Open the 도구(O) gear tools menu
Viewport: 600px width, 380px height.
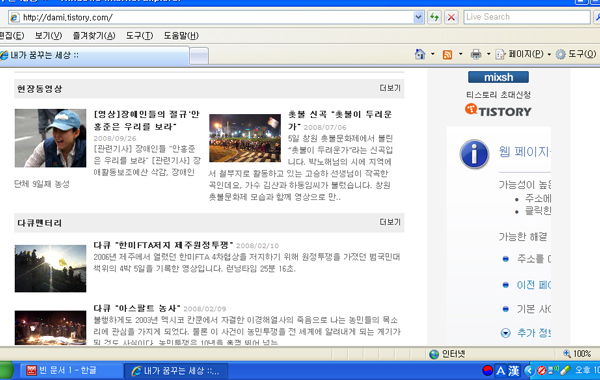[x=576, y=54]
